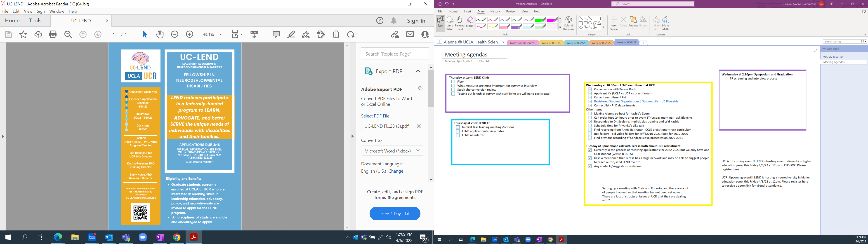This screenshot has width=868, height=244.
Task: Click the Free 7-Day Trial button
Action: (395, 214)
